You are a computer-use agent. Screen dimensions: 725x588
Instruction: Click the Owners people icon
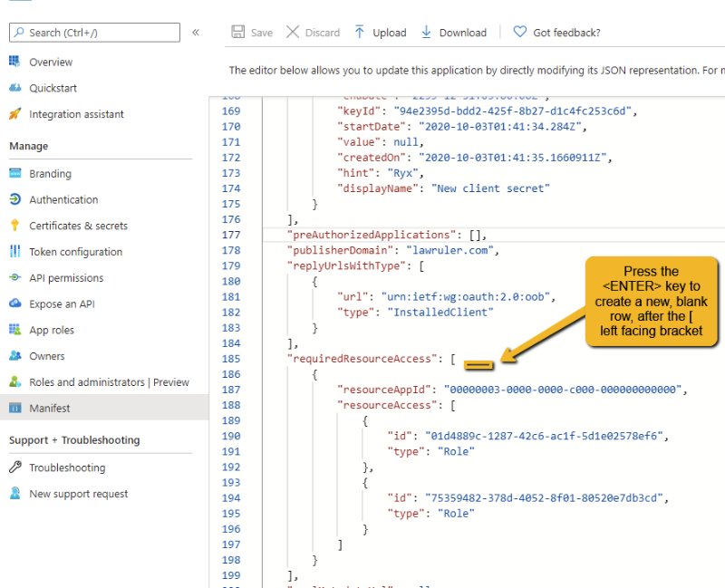pos(14,355)
